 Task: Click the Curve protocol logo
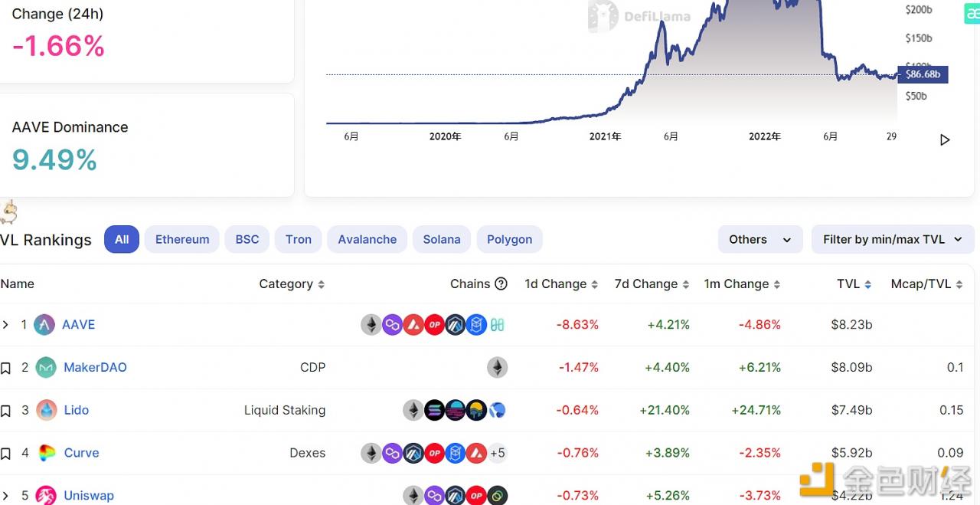tap(45, 453)
